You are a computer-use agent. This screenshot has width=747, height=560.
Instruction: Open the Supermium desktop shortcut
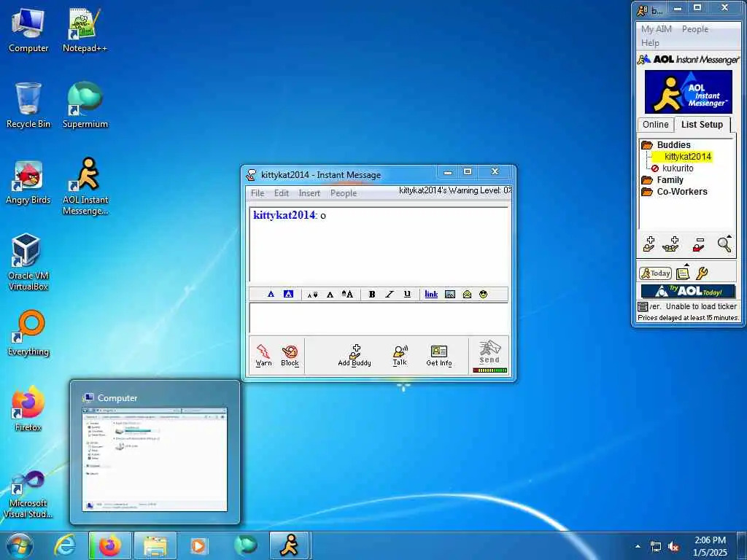(85, 105)
